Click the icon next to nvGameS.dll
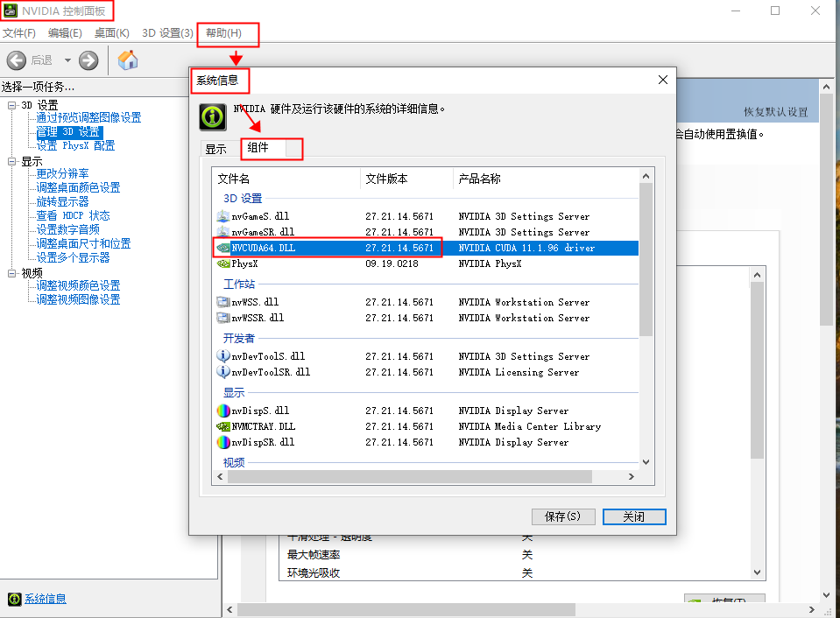This screenshot has width=840, height=618. [x=222, y=216]
